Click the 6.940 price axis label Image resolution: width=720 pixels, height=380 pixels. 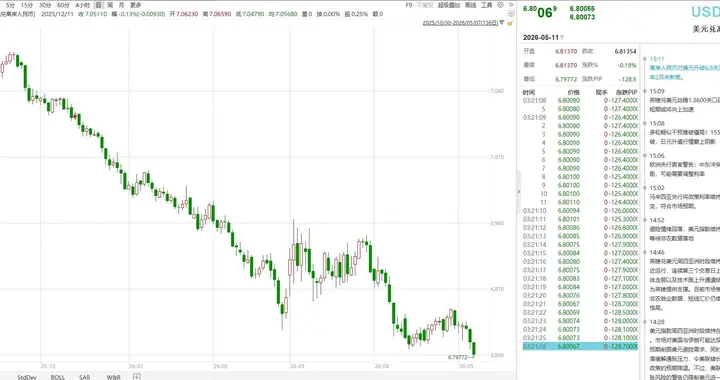click(497, 223)
